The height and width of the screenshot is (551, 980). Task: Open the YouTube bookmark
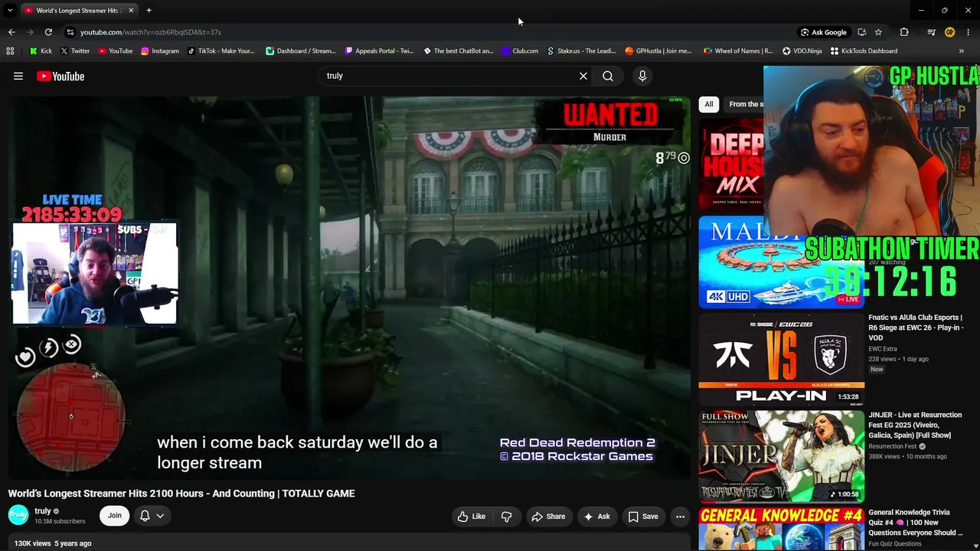point(115,51)
